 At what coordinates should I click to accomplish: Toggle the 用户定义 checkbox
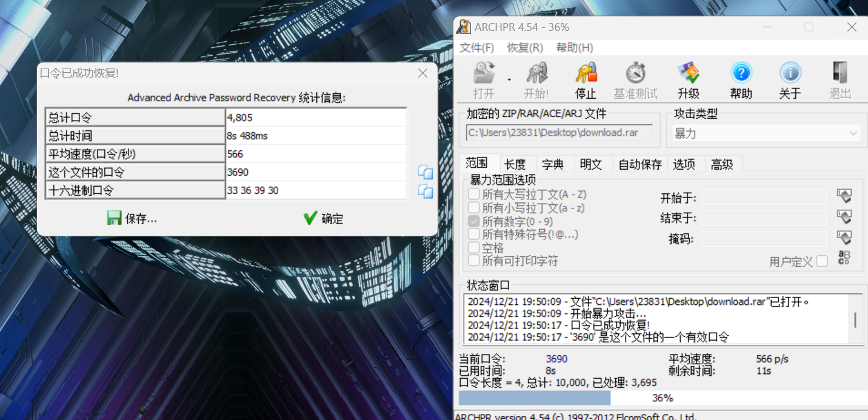pyautogui.click(x=822, y=261)
